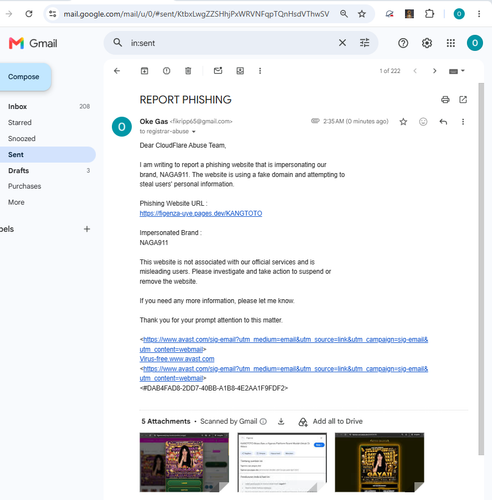Click the attachment paperclip indicator near the timestamp
The width and height of the screenshot is (492, 500).
tap(315, 121)
